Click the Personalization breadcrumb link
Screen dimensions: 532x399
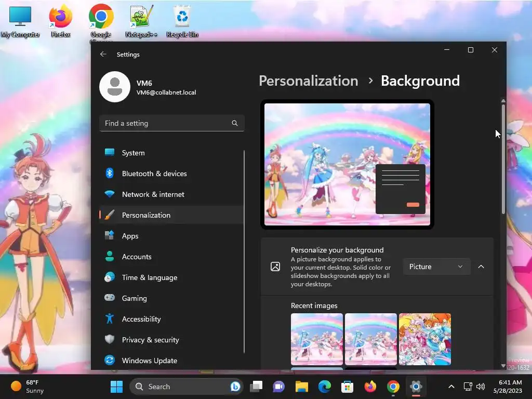(x=309, y=81)
